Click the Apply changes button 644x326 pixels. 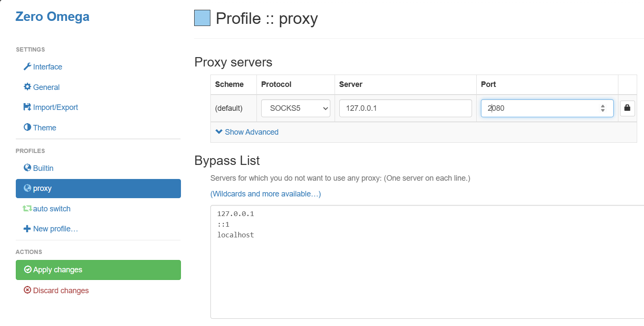(x=98, y=270)
